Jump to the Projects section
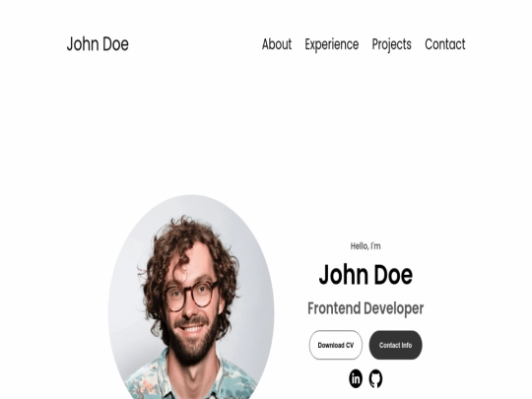 [391, 44]
